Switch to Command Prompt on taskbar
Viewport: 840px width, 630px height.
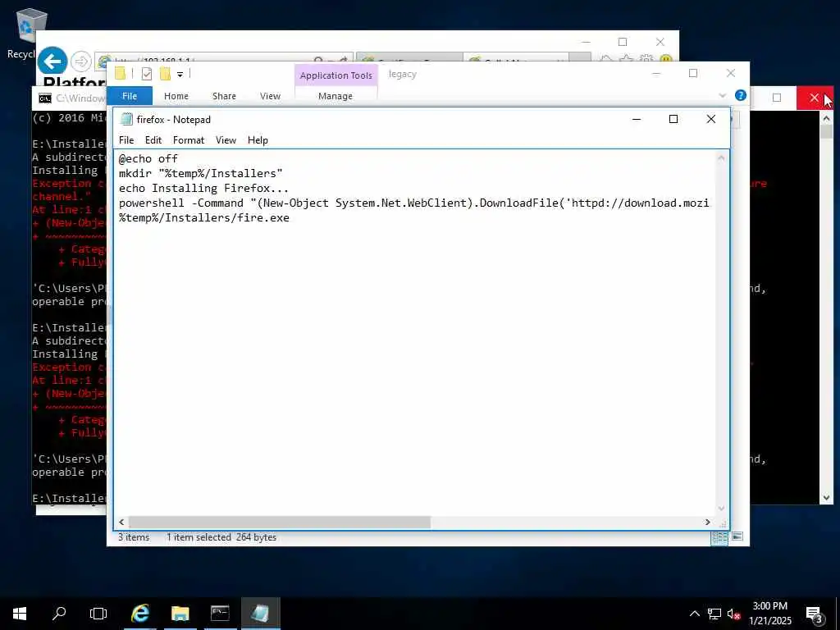coord(220,614)
